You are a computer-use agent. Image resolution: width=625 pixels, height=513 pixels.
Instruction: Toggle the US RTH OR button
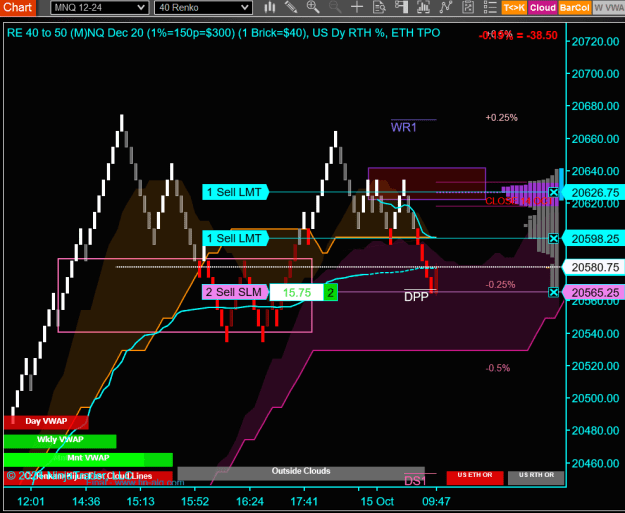pos(536,477)
